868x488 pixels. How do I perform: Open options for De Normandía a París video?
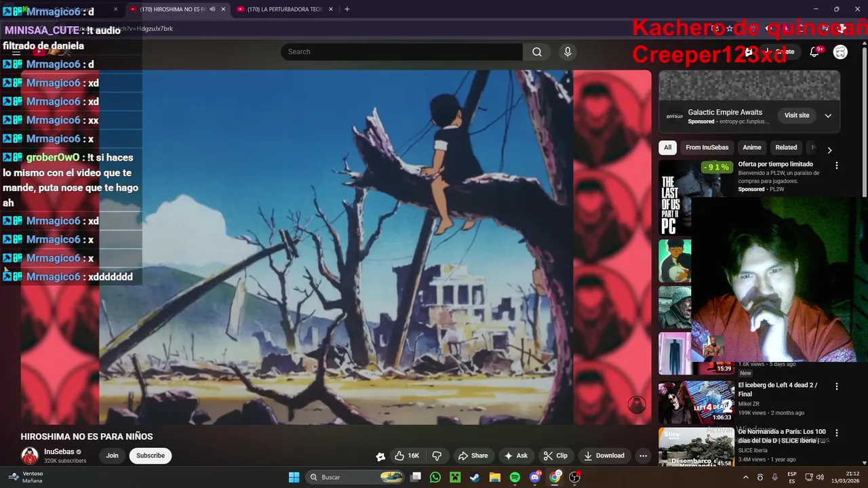click(x=836, y=432)
